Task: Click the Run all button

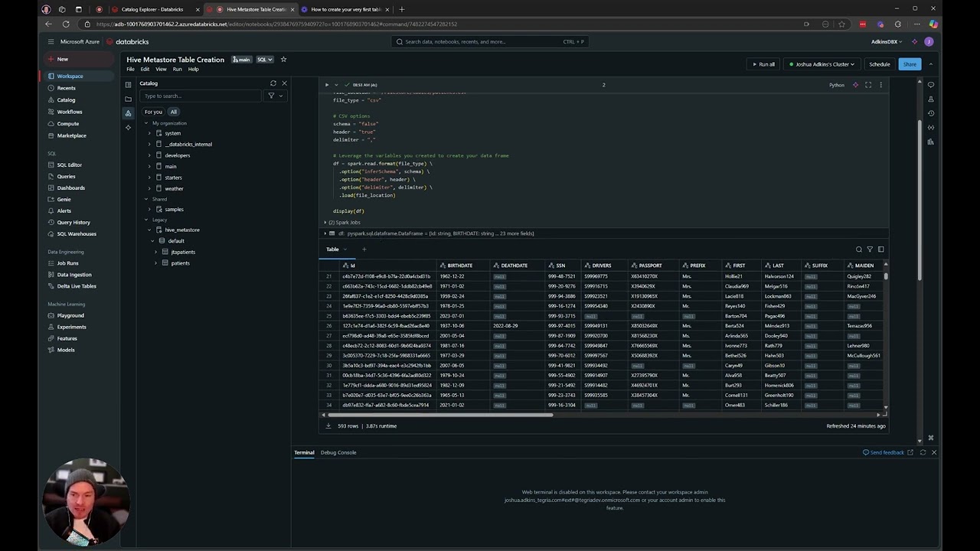Action: (x=763, y=64)
